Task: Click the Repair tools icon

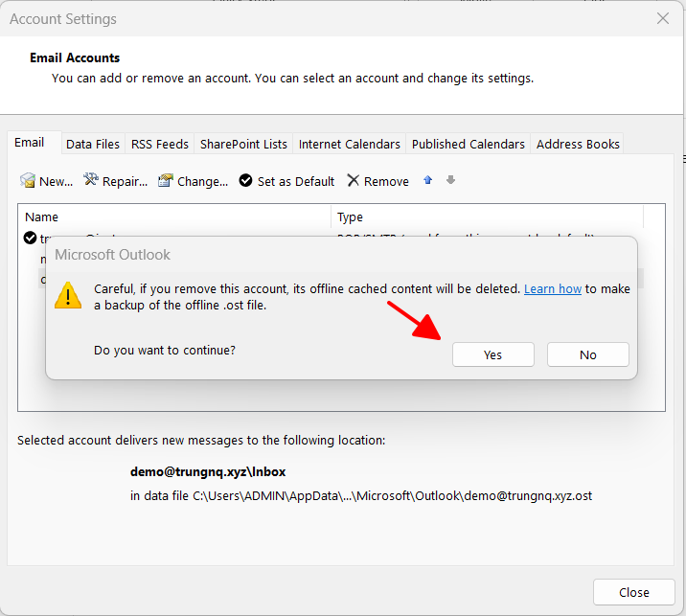Action: tap(91, 179)
